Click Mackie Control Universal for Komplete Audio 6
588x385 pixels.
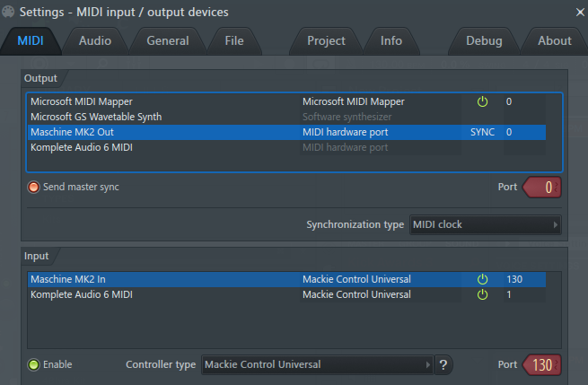pyautogui.click(x=356, y=294)
